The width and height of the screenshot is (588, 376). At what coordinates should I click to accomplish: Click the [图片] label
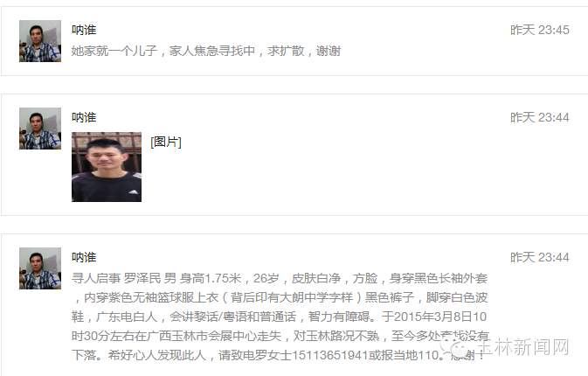point(166,142)
